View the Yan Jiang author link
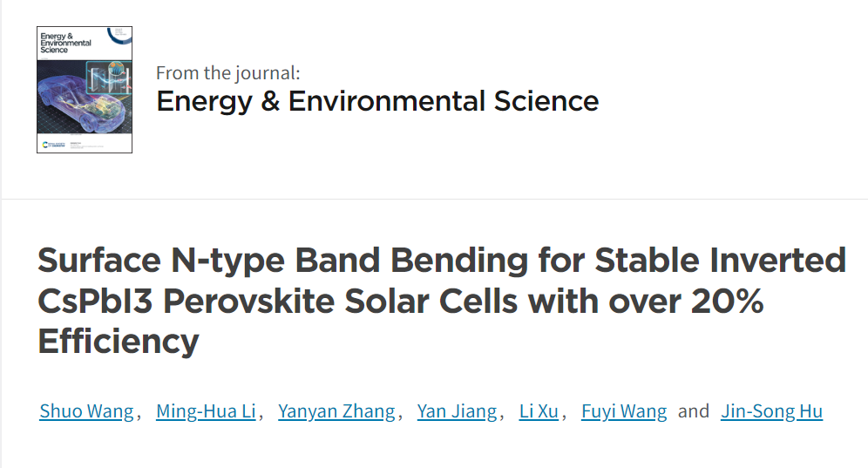868x468 pixels. 457,411
